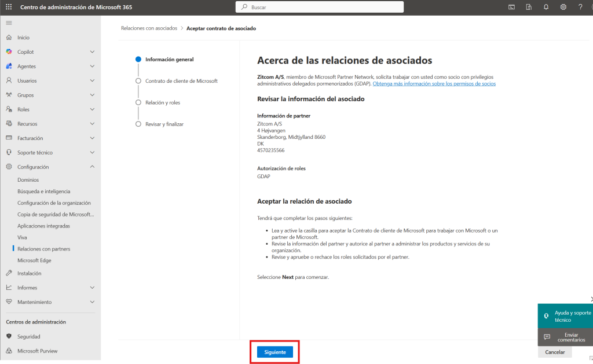Screen dimensions: 593x364
Task: Click the settings gear in header
Action: click(563, 7)
